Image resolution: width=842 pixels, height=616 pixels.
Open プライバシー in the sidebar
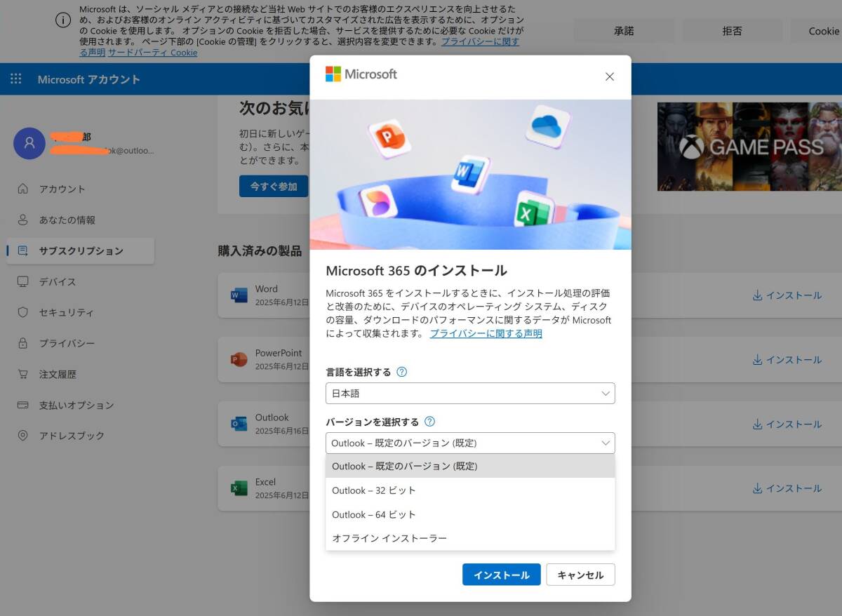80,343
